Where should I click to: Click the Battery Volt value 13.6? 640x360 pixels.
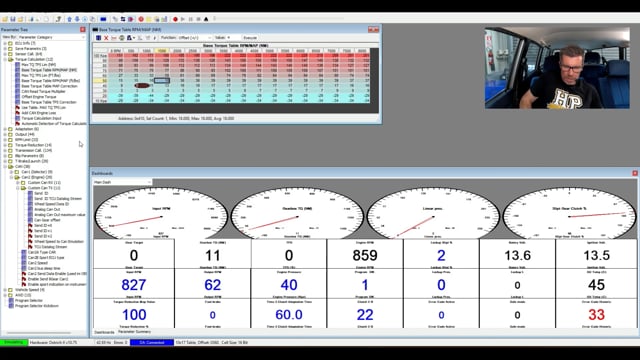click(x=518, y=256)
